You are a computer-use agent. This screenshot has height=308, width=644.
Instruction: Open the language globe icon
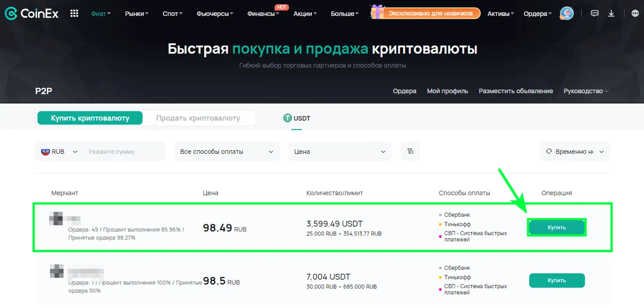click(x=635, y=13)
